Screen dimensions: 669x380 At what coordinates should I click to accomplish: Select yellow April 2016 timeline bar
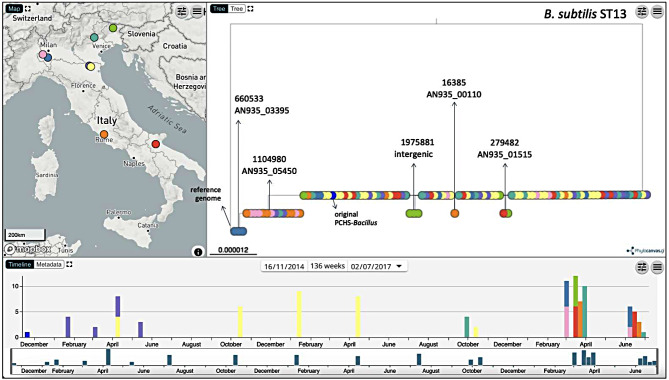(358, 317)
